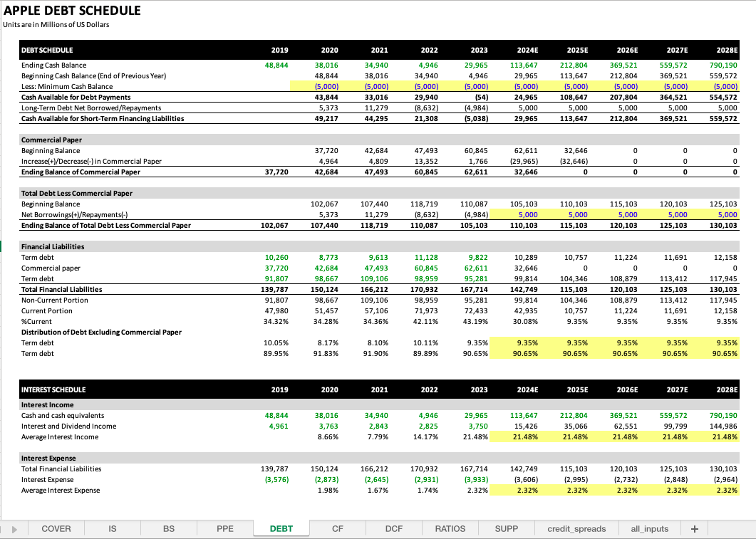Select Net Borrowings 2024E yellow cell 5,000
The image size is (756, 539).
pos(514,215)
